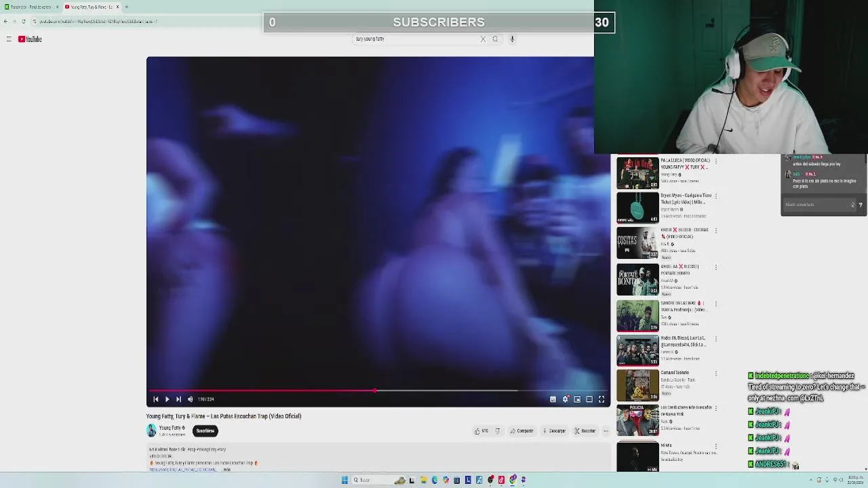Play the paused video
Image resolution: width=868 pixels, height=488 pixels.
(167, 399)
